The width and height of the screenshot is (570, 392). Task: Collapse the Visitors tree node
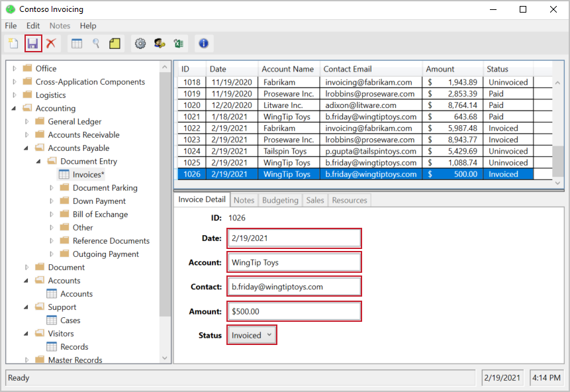click(x=26, y=334)
